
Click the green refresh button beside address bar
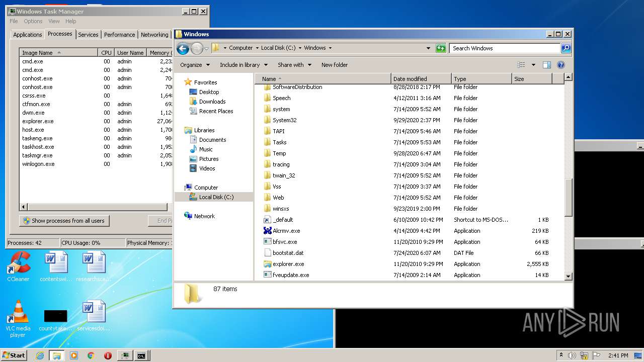click(441, 48)
